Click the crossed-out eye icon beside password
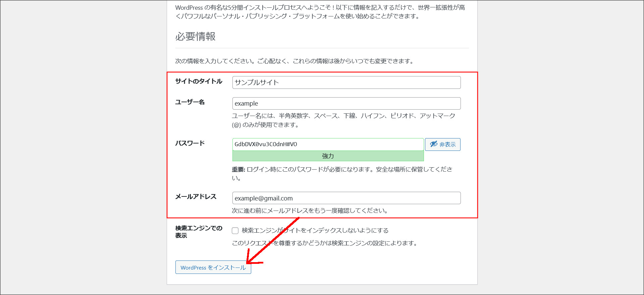644x295 pixels. (x=434, y=144)
